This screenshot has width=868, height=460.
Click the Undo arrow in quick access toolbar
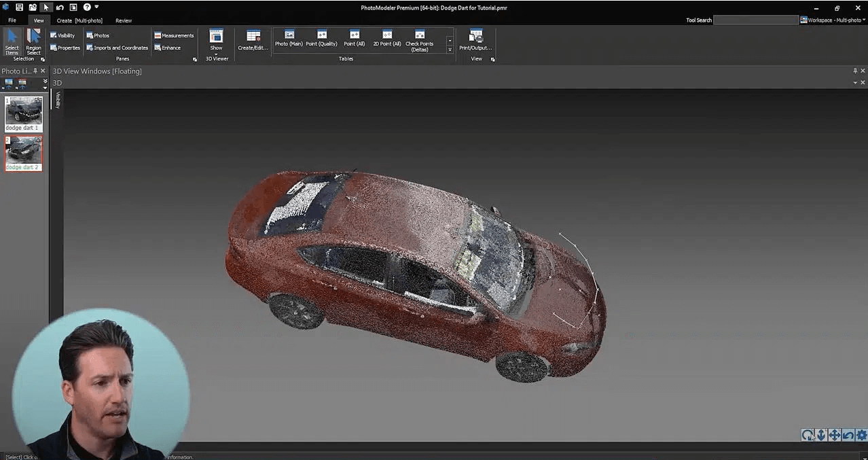60,7
